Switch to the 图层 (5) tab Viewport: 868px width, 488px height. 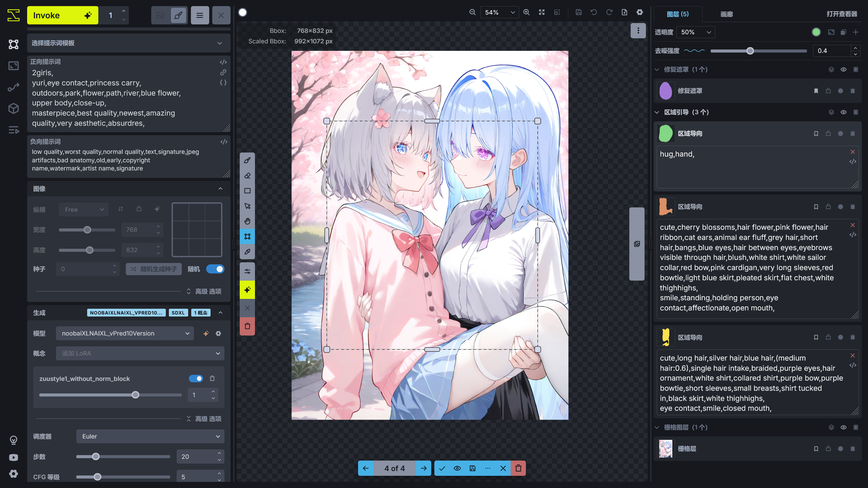tap(678, 14)
